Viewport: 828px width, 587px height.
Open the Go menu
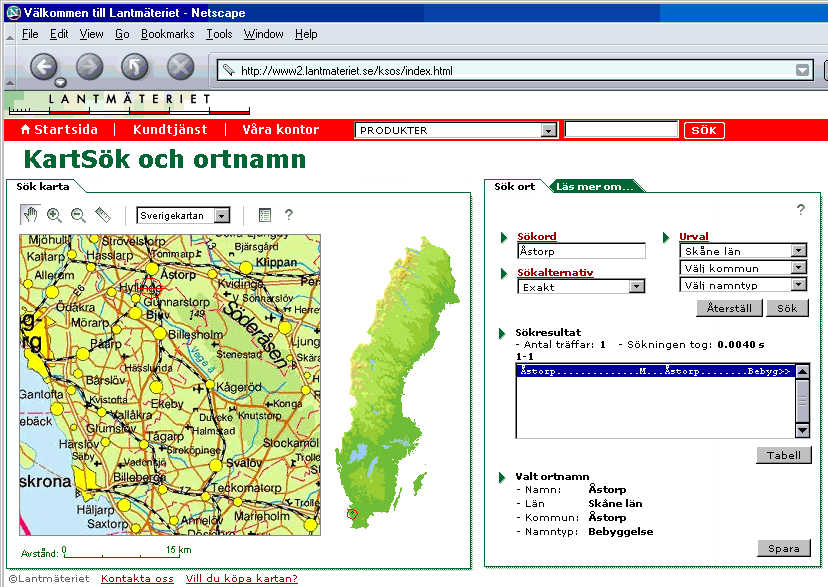click(x=122, y=34)
